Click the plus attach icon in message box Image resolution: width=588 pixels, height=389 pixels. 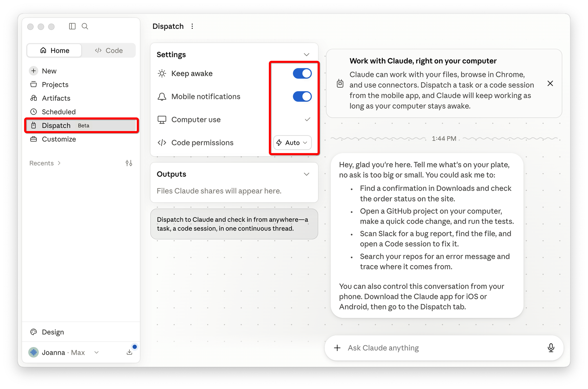coord(337,348)
